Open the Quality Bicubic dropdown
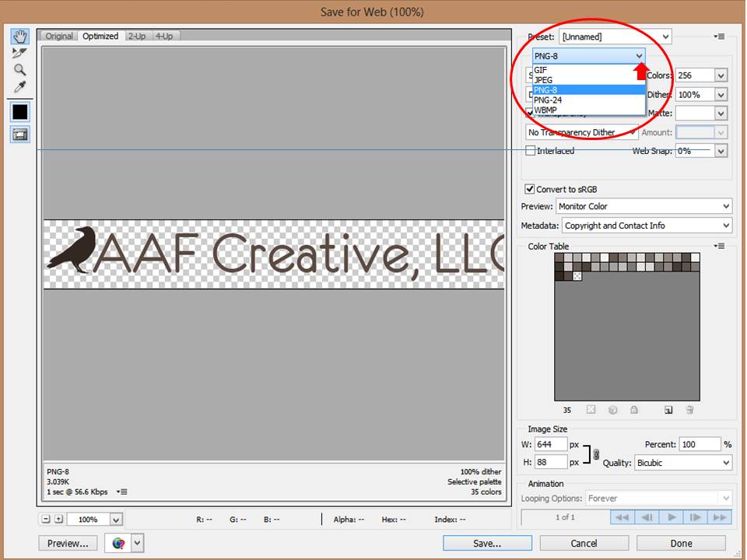This screenshot has height=560, width=747. tap(682, 463)
